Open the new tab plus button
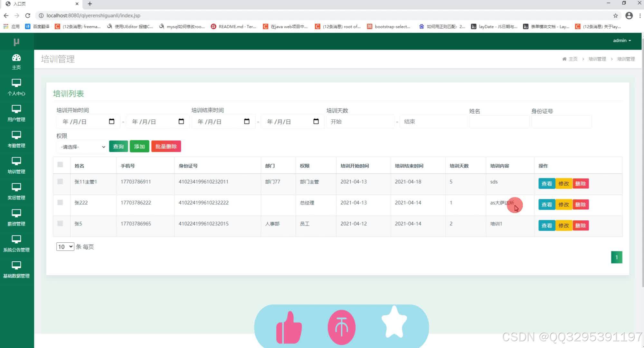Screen dimensions: 644x348 (90, 4)
